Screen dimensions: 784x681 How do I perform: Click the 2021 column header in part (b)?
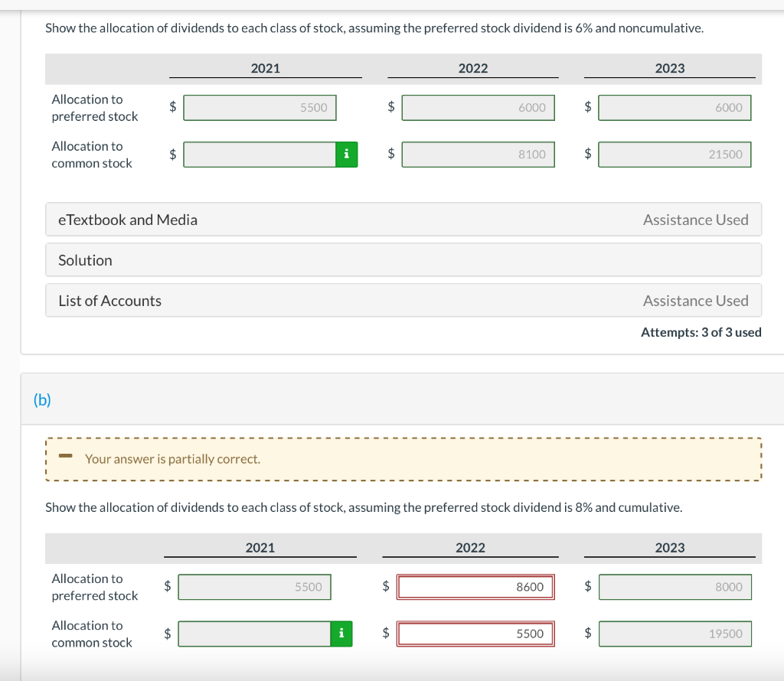coord(260,548)
